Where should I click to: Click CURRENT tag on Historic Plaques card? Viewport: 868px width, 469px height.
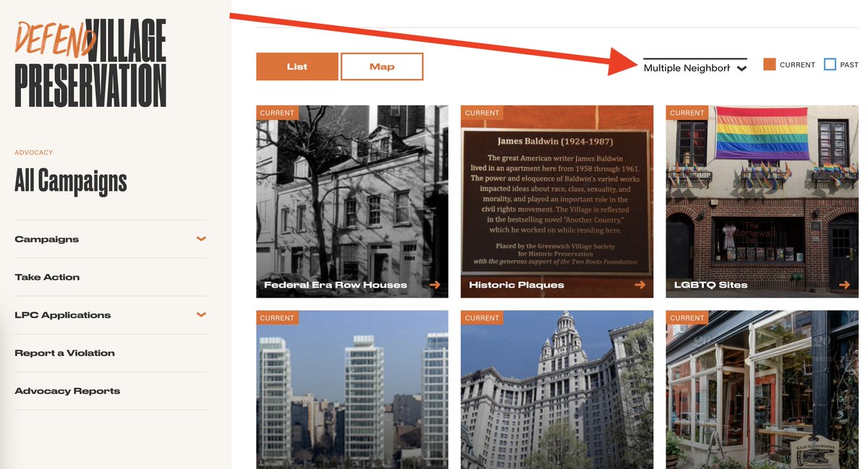(482, 113)
